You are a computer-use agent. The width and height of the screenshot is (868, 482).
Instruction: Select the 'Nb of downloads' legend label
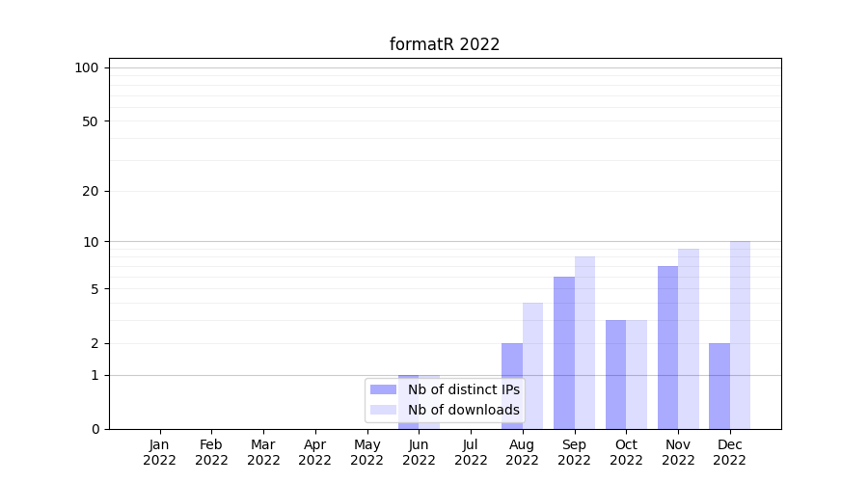[463, 410]
